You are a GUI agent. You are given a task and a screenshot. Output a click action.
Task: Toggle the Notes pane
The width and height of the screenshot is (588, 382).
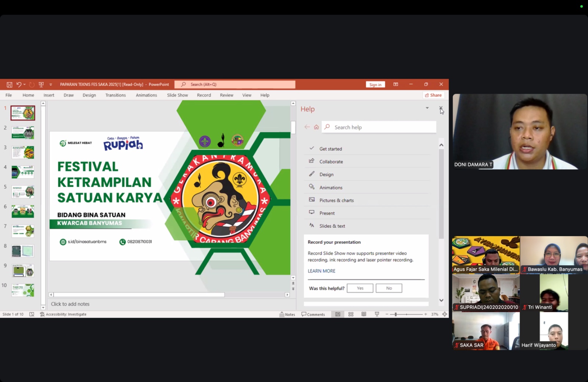pos(287,314)
